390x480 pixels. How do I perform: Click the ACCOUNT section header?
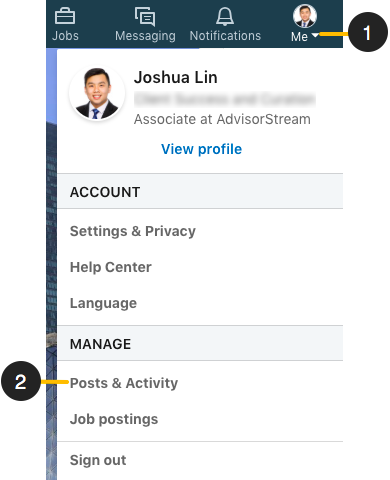pyautogui.click(x=200, y=191)
